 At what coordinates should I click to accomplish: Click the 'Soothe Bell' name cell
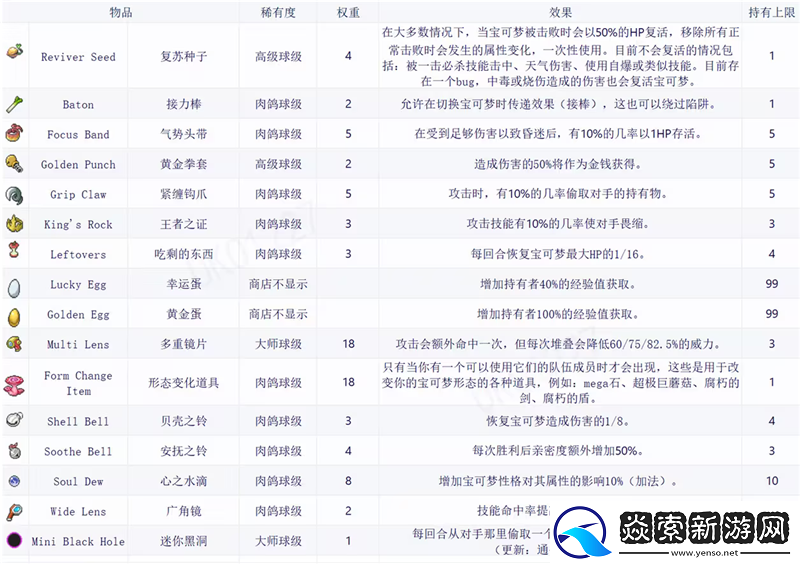pos(78,451)
